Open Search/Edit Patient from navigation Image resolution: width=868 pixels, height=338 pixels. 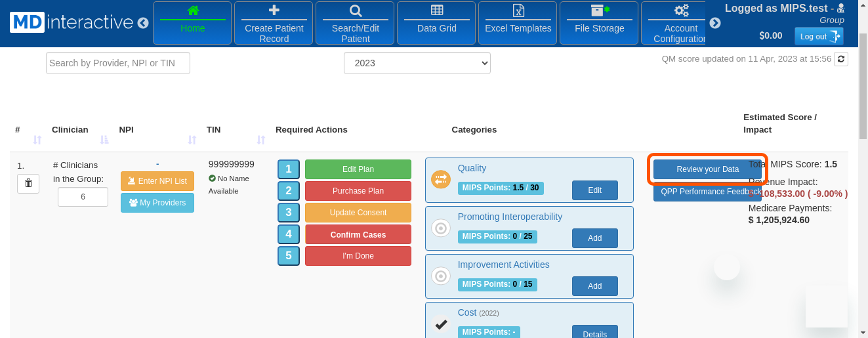(355, 23)
